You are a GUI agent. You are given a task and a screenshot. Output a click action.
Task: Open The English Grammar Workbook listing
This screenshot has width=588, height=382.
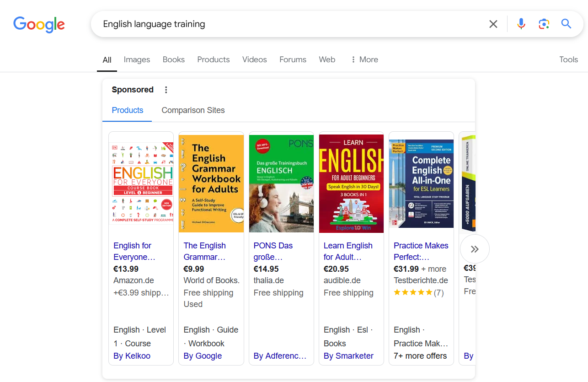point(205,251)
